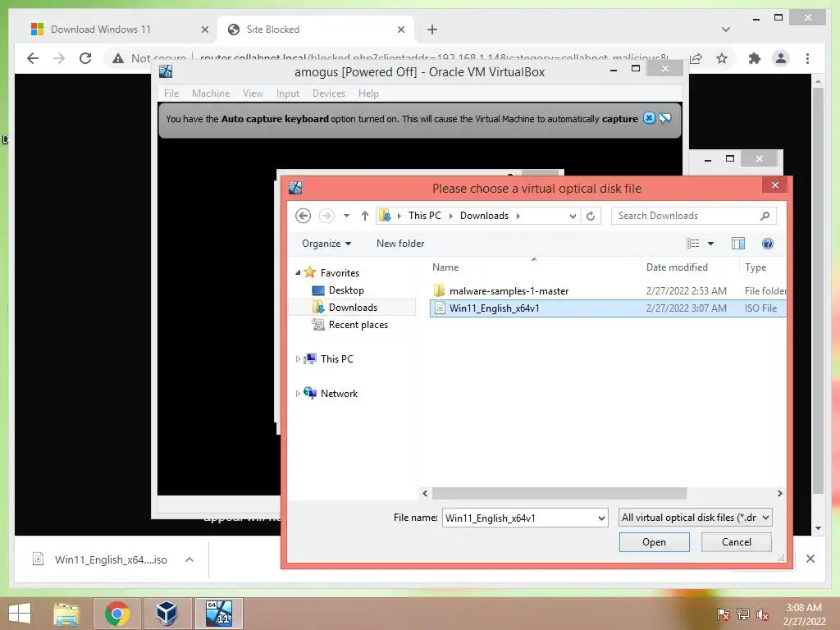Go forward in the file dialog
The width and height of the screenshot is (840, 630).
click(x=326, y=216)
